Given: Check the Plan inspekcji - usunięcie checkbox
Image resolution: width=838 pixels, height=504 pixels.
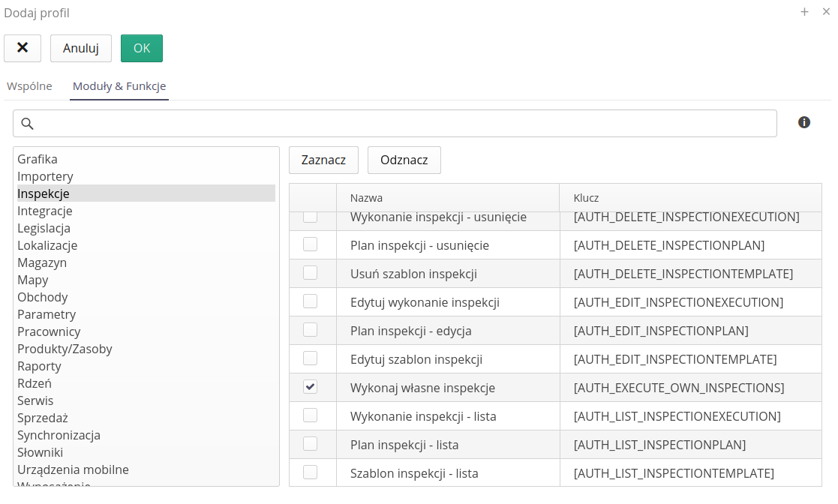Looking at the screenshot, I should (x=310, y=244).
